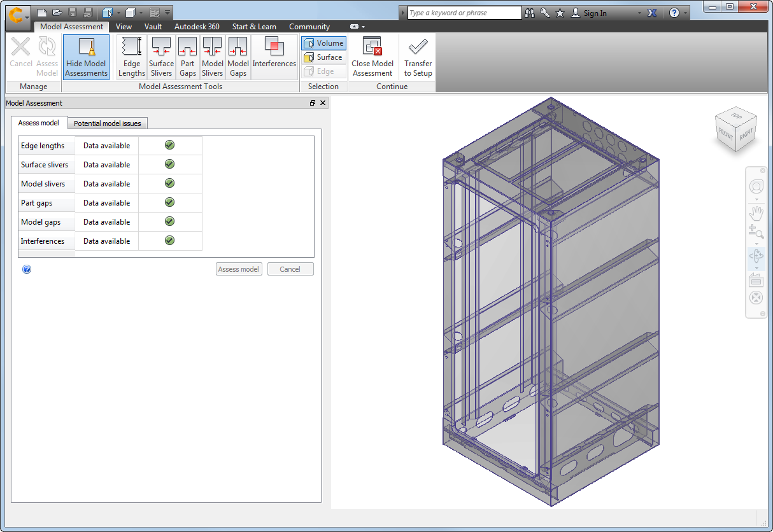Select the Surface slivers row
This screenshot has height=532, width=773.
click(x=111, y=165)
